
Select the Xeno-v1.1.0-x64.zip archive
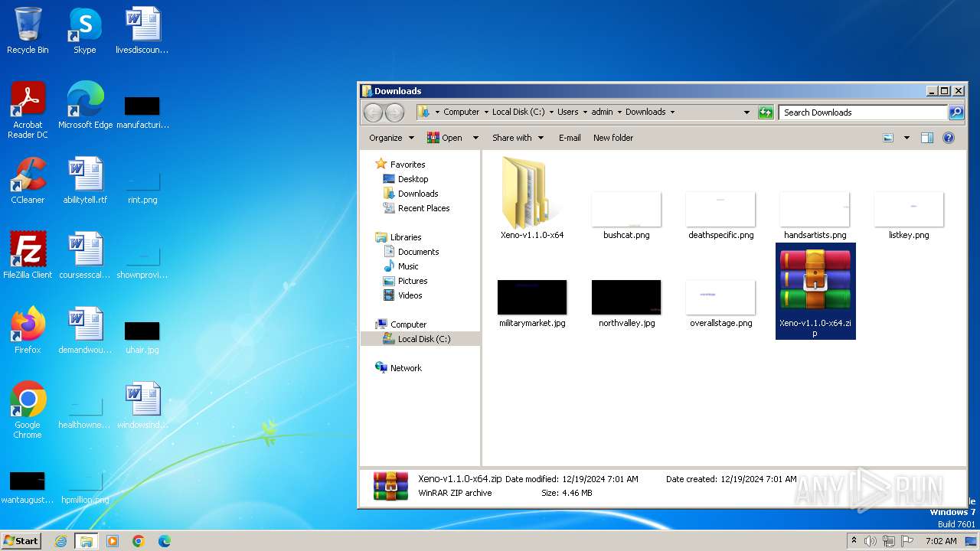815,291
